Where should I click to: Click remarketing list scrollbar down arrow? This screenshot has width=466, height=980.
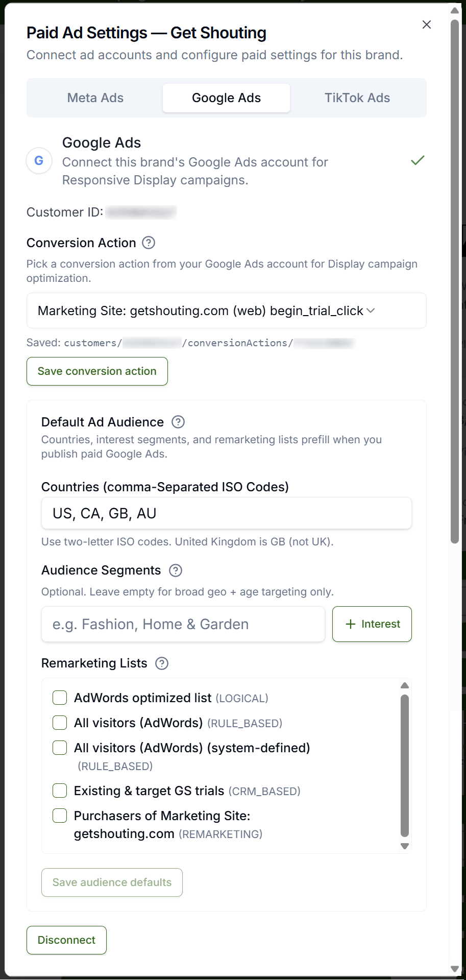click(x=405, y=846)
